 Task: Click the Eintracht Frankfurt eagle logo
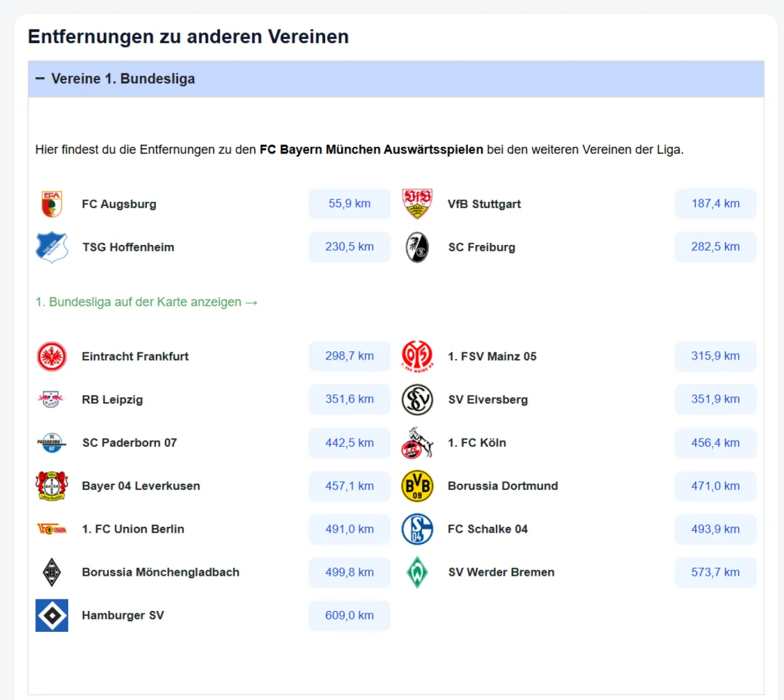tap(52, 356)
